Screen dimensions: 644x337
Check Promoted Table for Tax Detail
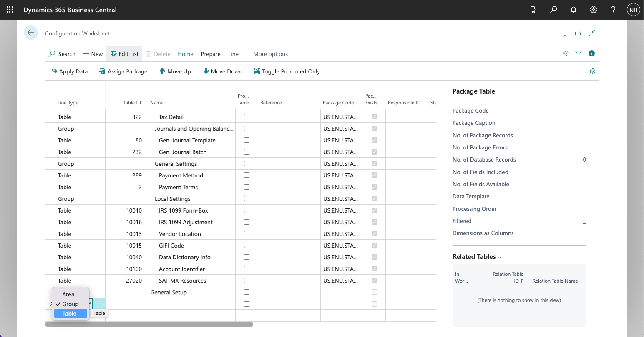[247, 117]
